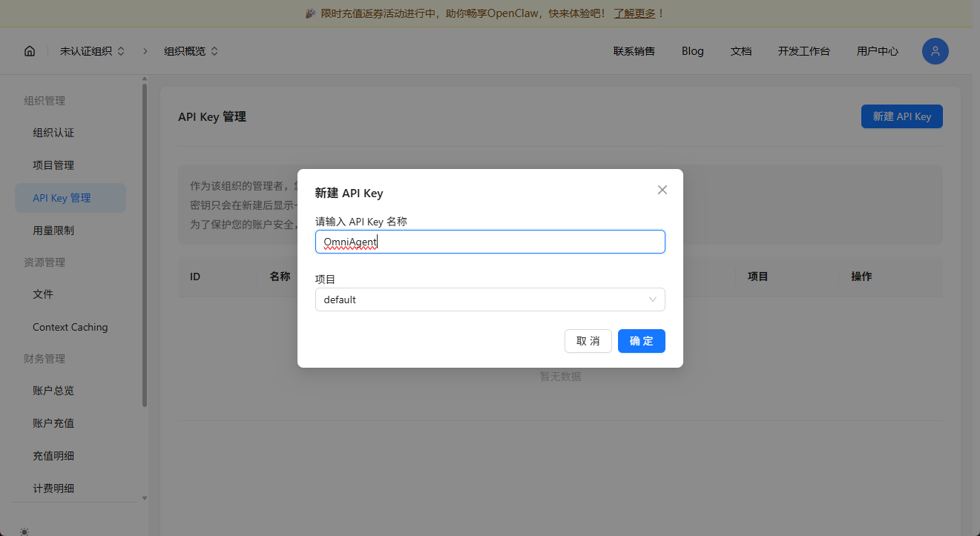Close the 新建 API Key dialog
The image size is (980, 536).
coord(662,190)
